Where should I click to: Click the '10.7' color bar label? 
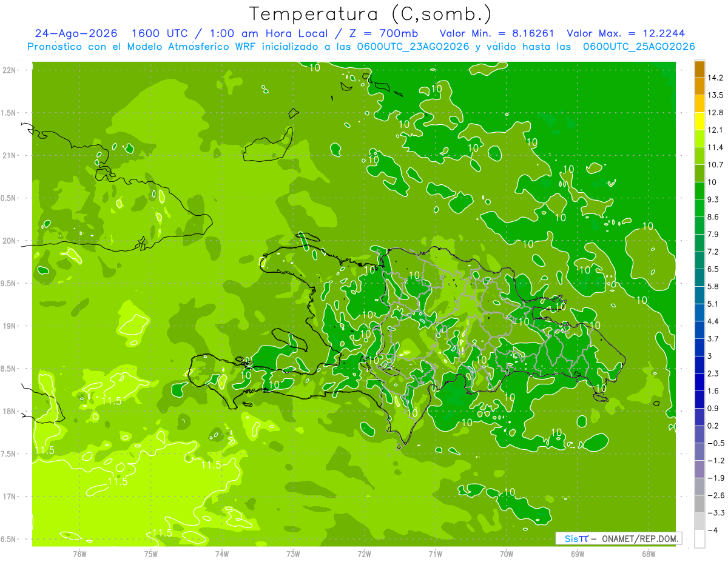pyautogui.click(x=716, y=165)
